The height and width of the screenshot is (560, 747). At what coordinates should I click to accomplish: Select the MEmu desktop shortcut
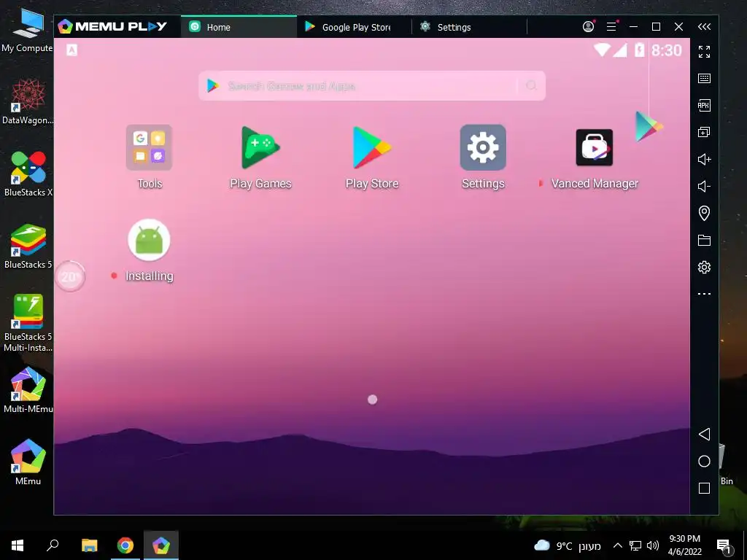(x=28, y=462)
